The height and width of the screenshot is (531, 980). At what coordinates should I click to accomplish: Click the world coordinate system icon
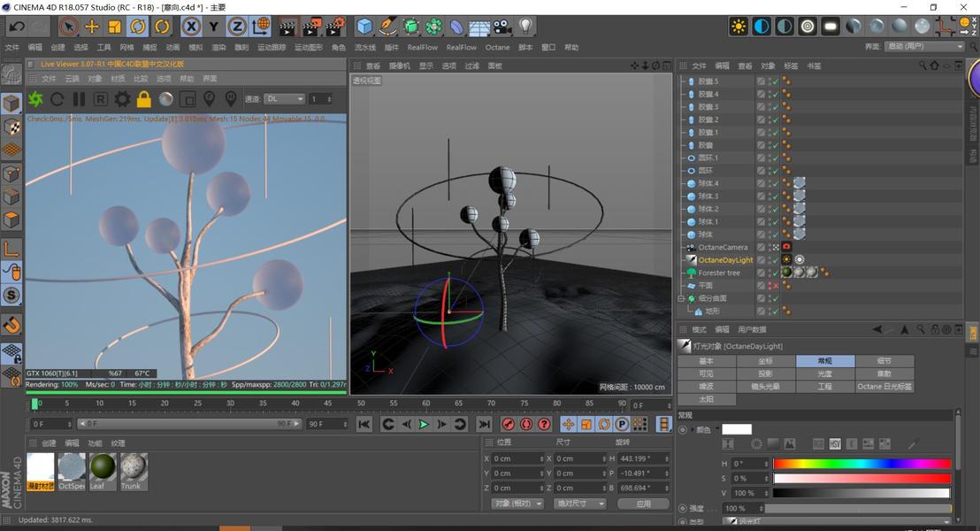261,27
